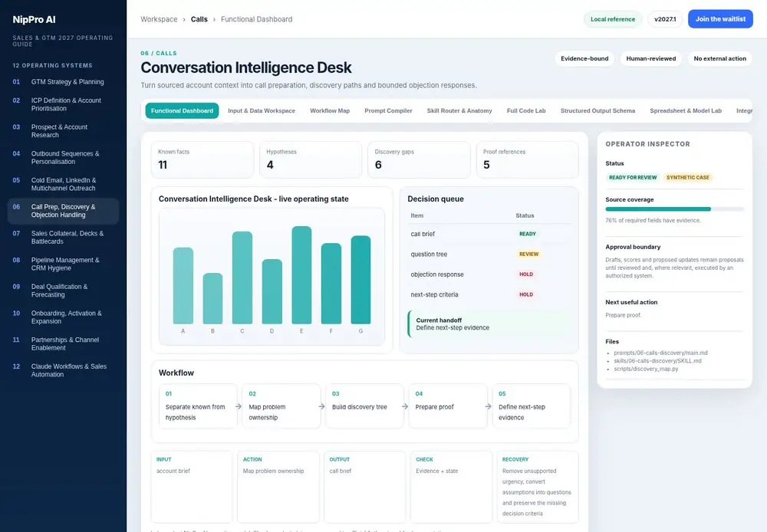This screenshot has height=532, width=767.
Task: Click file skills/06-calls-discovery/SKILL.md
Action: coord(657,361)
